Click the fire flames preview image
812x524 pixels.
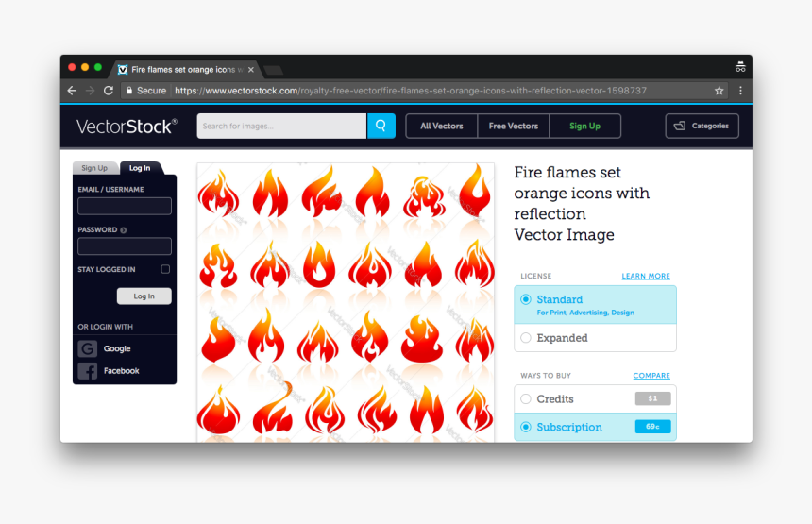[x=346, y=303]
